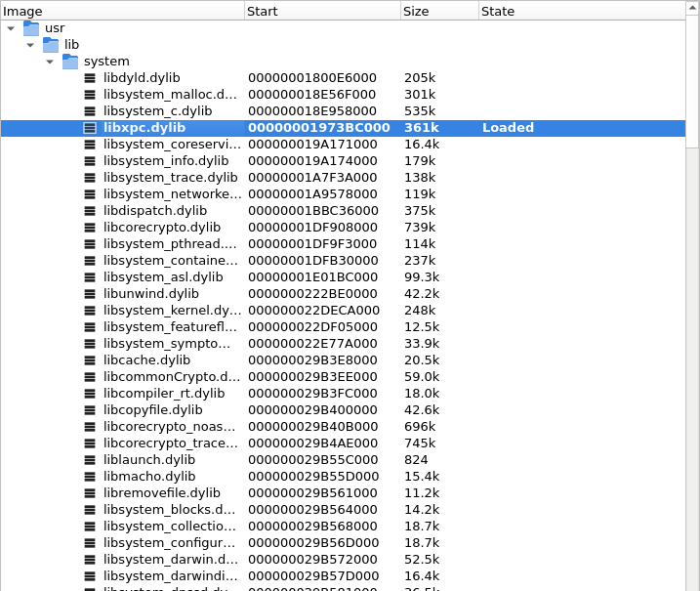Viewport: 700px width, 591px height.
Task: Click the icon at address 00000001DFB30000
Action: [90, 261]
